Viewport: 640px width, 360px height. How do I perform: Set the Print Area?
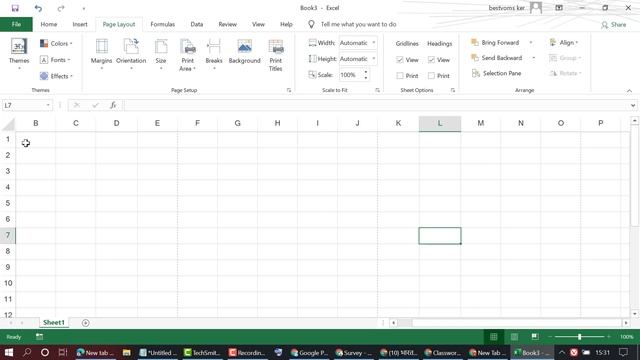coord(187,55)
